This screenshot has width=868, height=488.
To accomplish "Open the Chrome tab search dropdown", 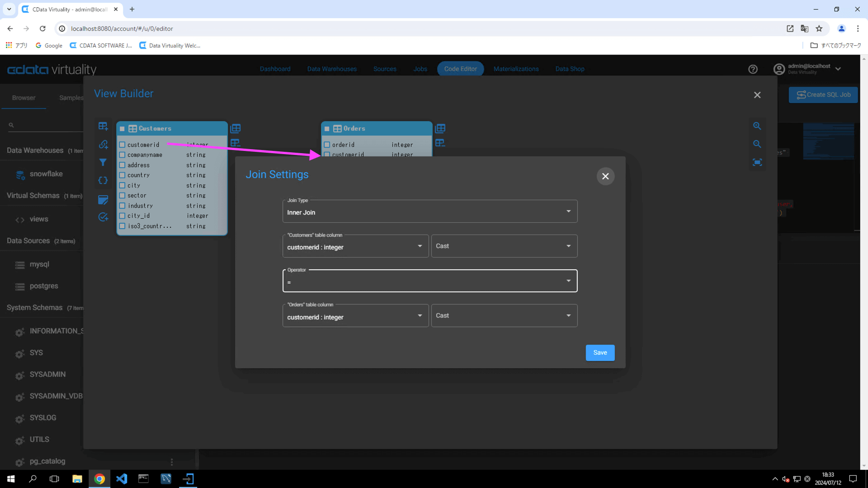I will coord(9,9).
